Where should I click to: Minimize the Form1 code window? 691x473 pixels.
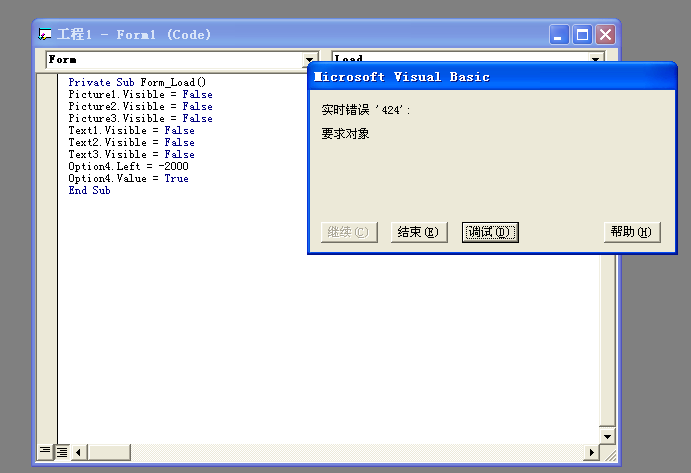click(561, 35)
